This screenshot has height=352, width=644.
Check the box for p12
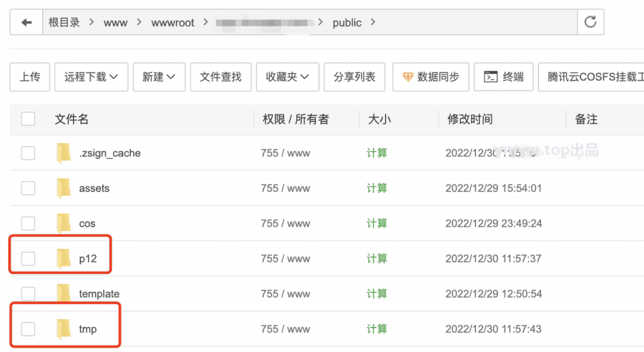click(x=28, y=259)
